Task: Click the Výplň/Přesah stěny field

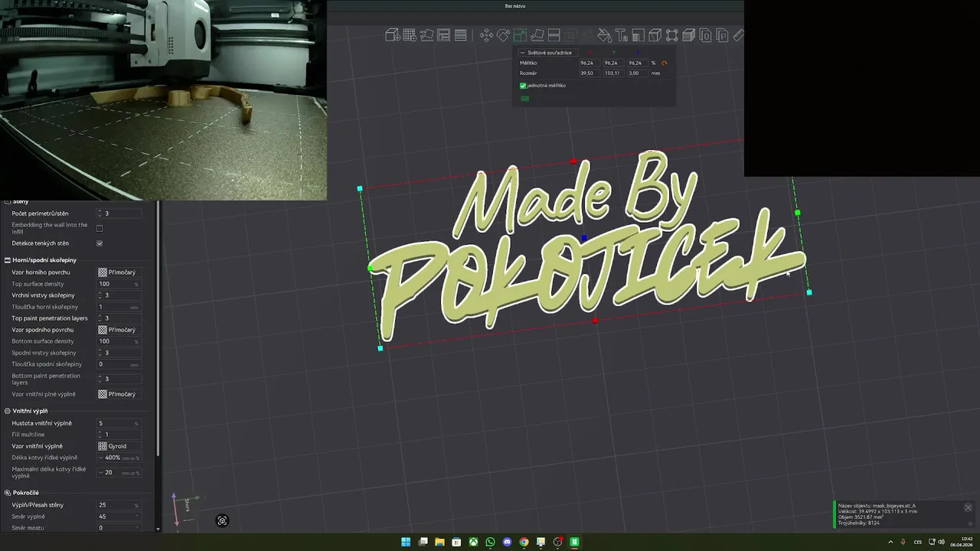Action: [119, 505]
